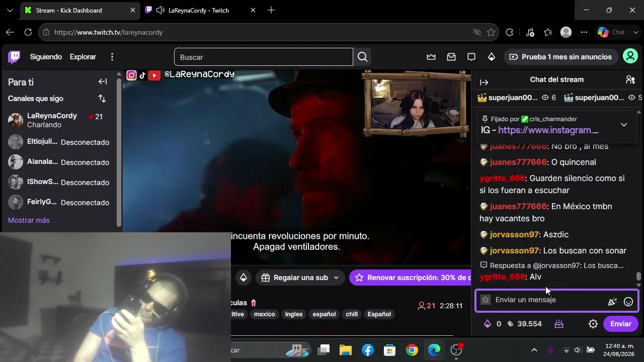Click the Bits diamond icon below chat
The height and width of the screenshot is (362, 644).
click(x=487, y=324)
